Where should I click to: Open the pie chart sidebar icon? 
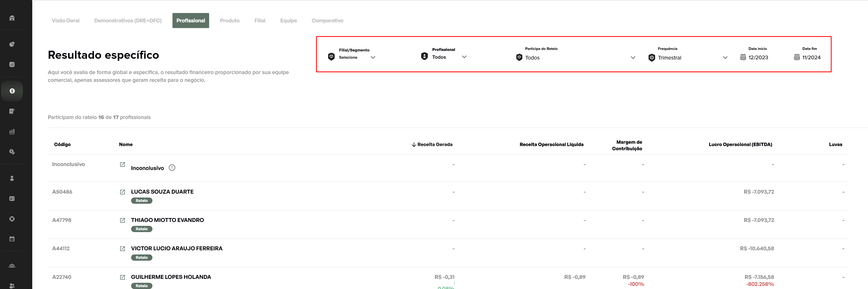12,44
